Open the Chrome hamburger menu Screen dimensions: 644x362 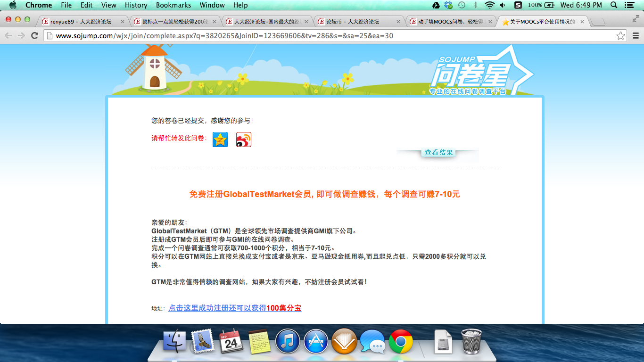pyautogui.click(x=636, y=36)
